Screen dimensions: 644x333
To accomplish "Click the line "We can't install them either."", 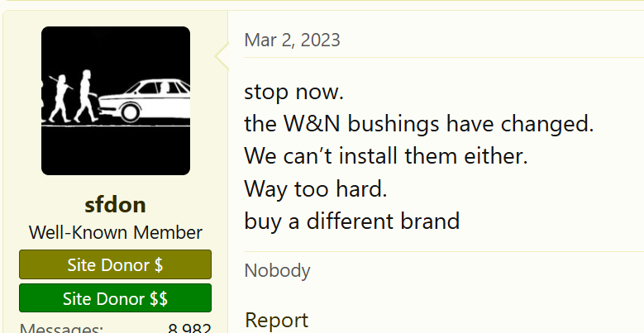I will [386, 156].
